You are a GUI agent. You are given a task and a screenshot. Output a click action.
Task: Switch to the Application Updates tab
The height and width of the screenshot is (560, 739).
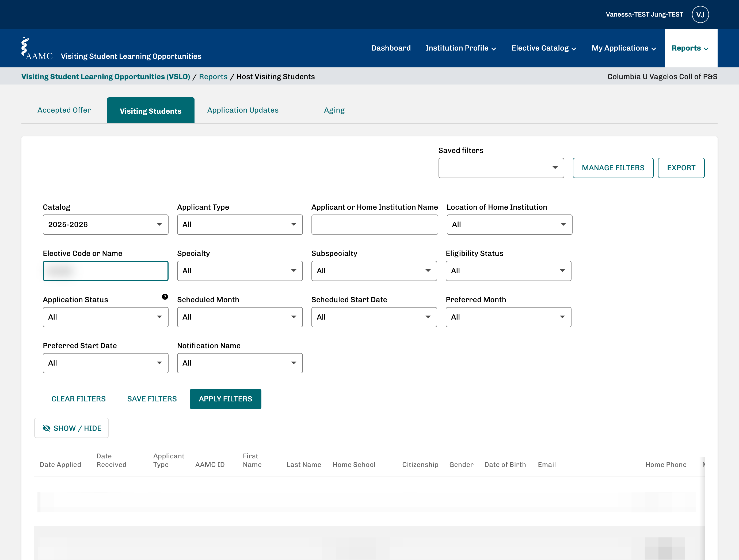click(243, 110)
